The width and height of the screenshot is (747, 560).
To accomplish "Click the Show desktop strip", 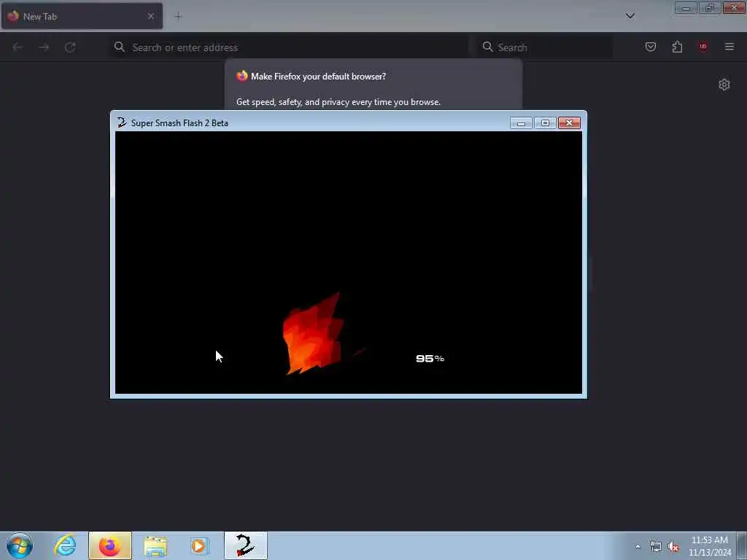I will [742, 545].
